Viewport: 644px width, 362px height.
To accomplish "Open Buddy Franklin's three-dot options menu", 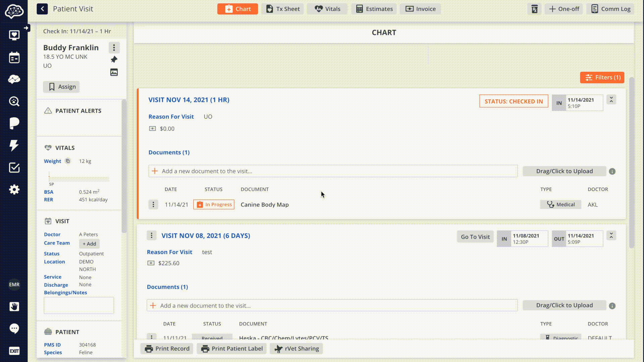I will click(x=114, y=48).
